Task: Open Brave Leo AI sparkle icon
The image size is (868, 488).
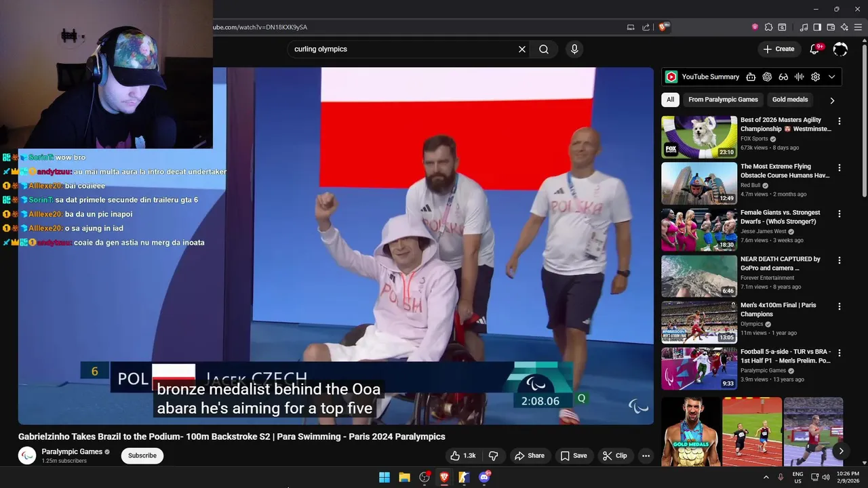Action: tap(844, 27)
